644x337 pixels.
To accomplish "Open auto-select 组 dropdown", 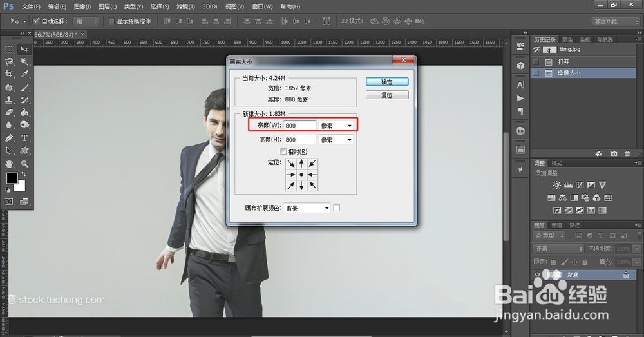I will point(86,21).
